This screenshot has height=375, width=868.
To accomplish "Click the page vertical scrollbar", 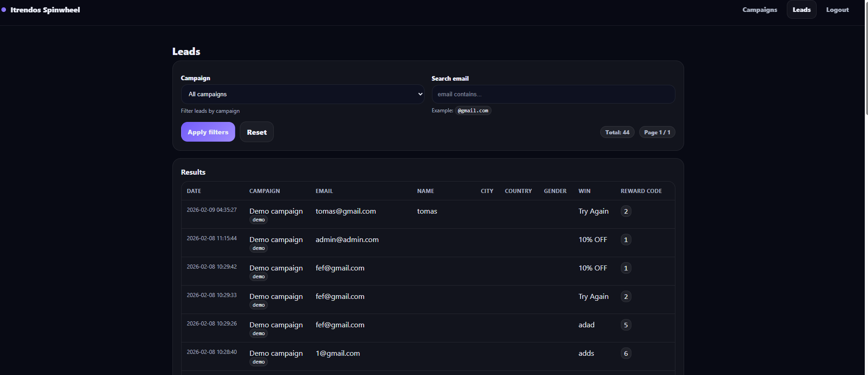I will point(866,57).
